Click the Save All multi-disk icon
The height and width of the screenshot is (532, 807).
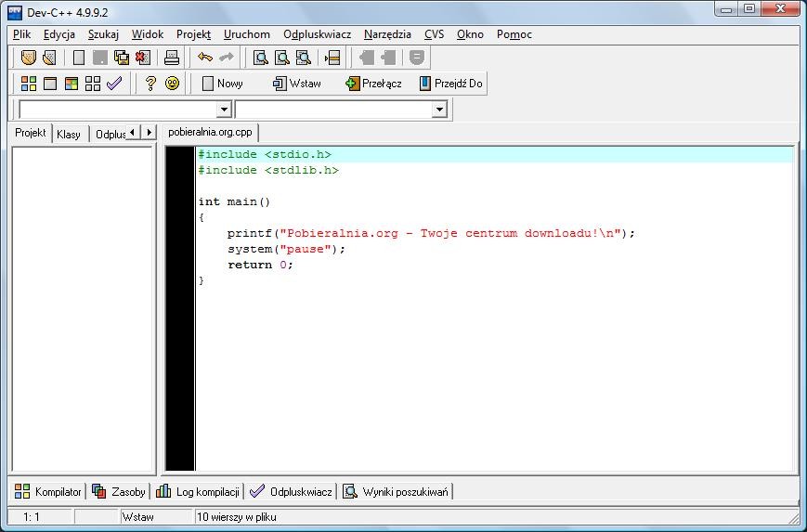[x=122, y=58]
